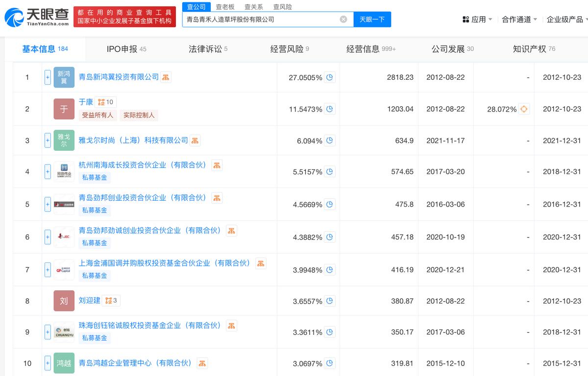Select 查关系 search mode
The width and height of the screenshot is (588, 376).
(253, 7)
